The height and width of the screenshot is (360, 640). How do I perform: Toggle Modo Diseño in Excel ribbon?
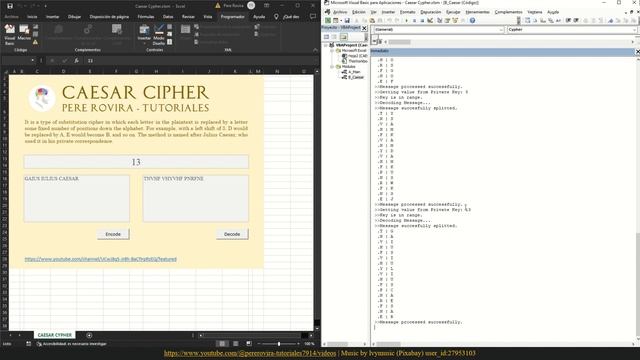[x=159, y=34]
